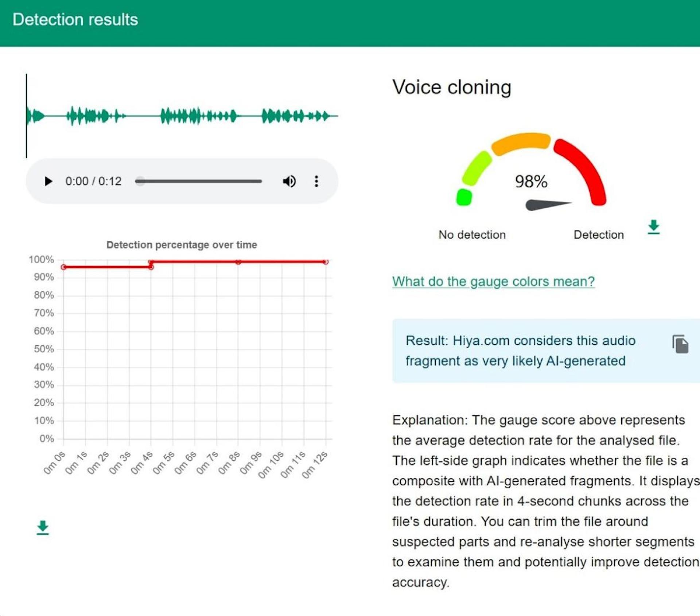Click the bright green gauge segment
This screenshot has height=616, width=700.
pyautogui.click(x=464, y=197)
